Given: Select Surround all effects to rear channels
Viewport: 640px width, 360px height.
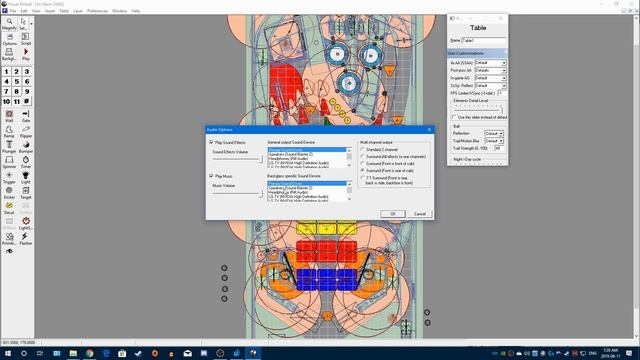Looking at the screenshot, I should click(362, 157).
